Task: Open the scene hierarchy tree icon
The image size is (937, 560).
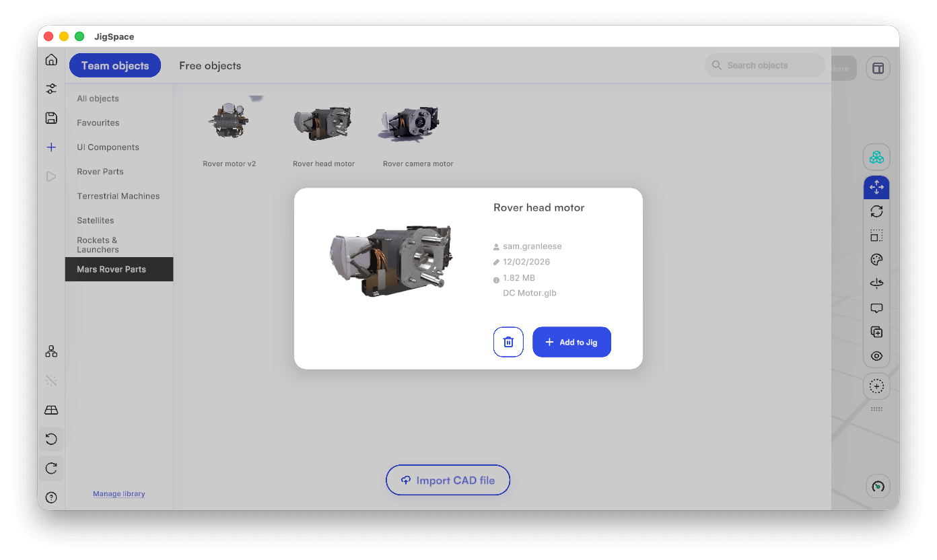Action: coord(51,351)
